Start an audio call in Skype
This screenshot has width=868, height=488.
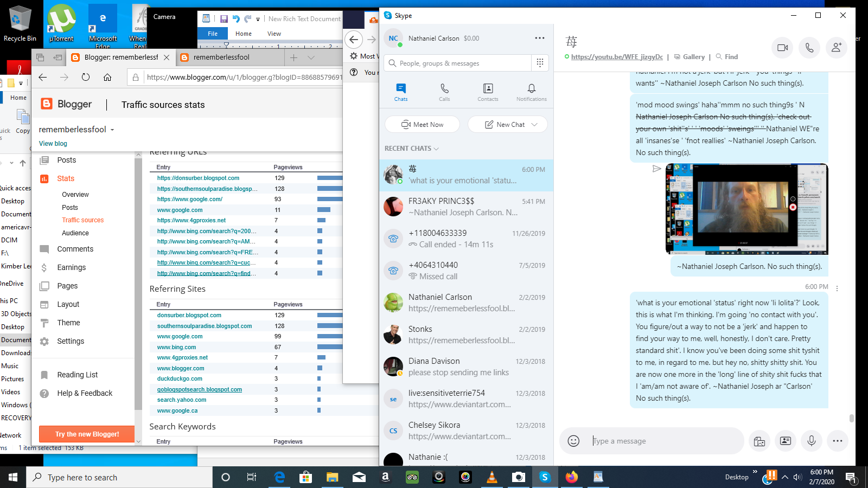coord(809,48)
